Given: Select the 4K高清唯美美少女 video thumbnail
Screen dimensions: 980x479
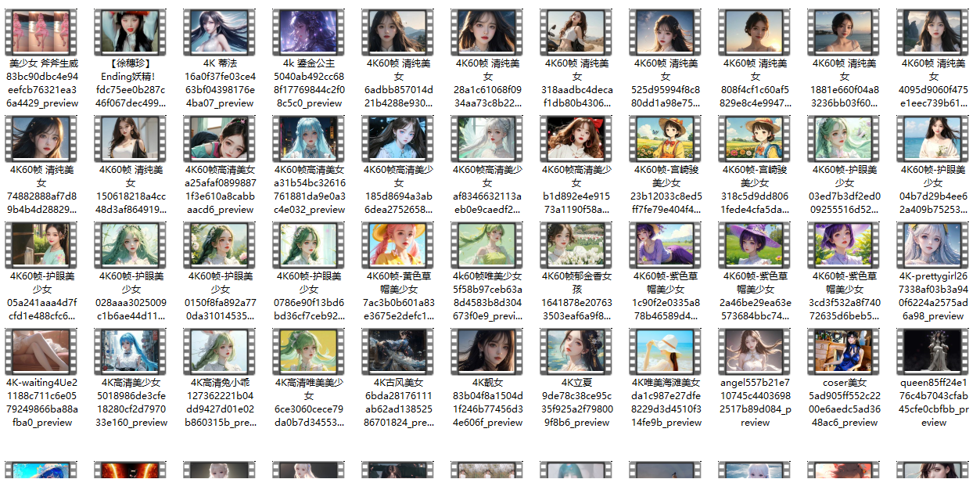Looking at the screenshot, I should pyautogui.click(x=310, y=351).
